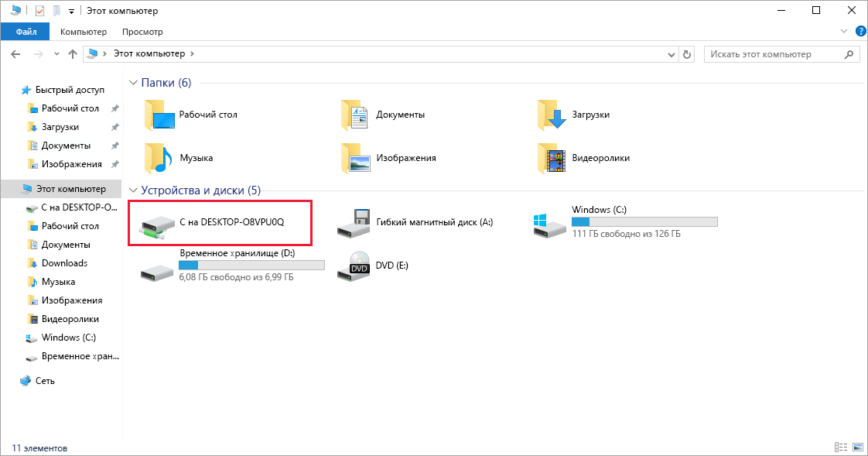Click the explorer system icon in title bar
Image resolution: width=868 pixels, height=456 pixels.
click(15, 11)
